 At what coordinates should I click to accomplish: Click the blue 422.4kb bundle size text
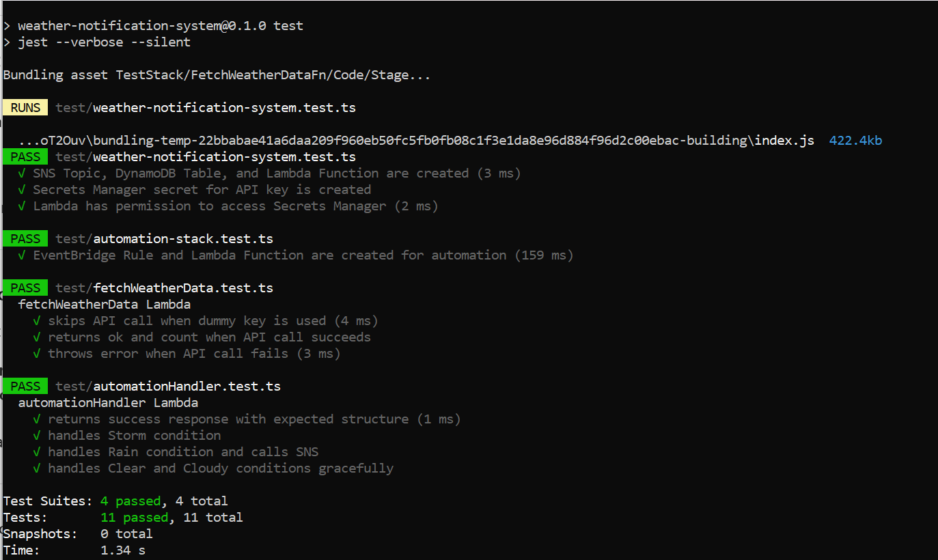click(855, 141)
